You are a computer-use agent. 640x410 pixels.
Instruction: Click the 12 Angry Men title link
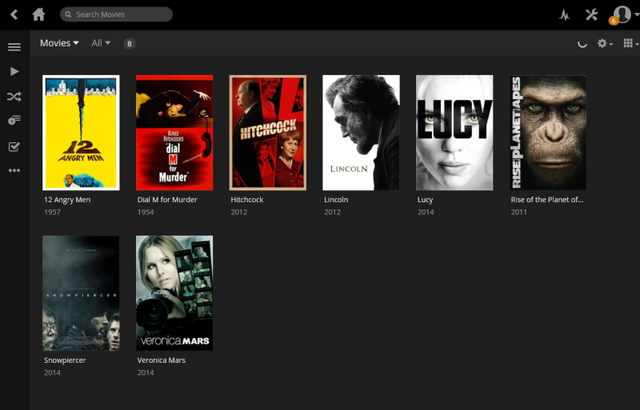(67, 200)
